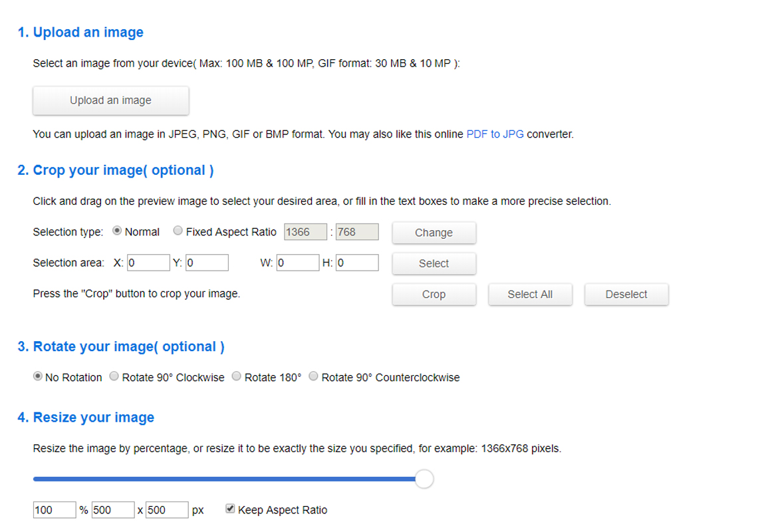Click the 'Selection area:' label
The width and height of the screenshot is (758, 532).
click(68, 263)
